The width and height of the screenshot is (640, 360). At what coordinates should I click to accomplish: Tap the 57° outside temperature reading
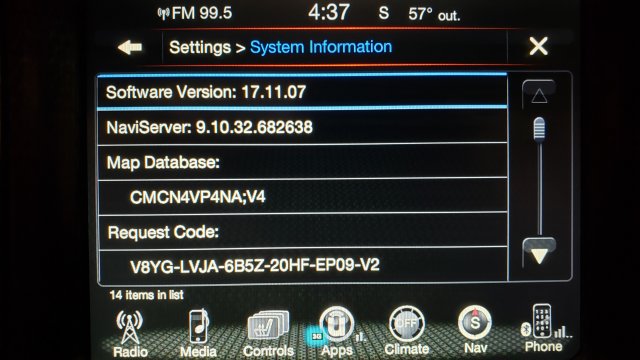(x=434, y=14)
